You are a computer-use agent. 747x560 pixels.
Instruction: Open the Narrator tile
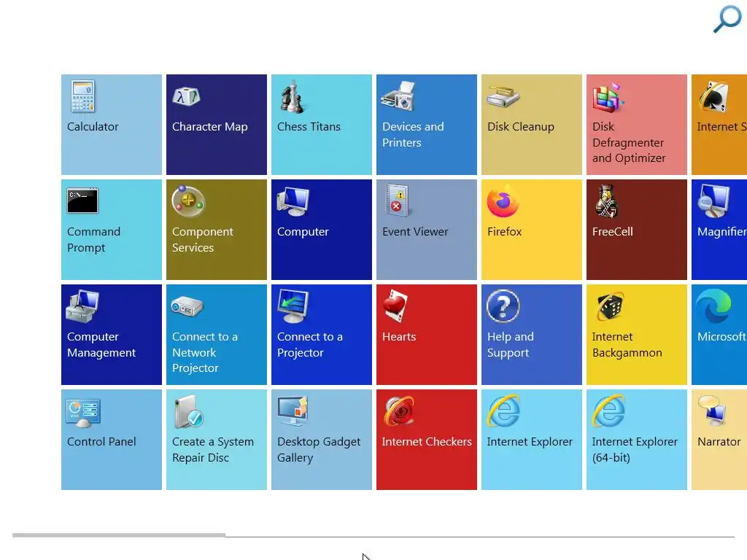[719, 440]
